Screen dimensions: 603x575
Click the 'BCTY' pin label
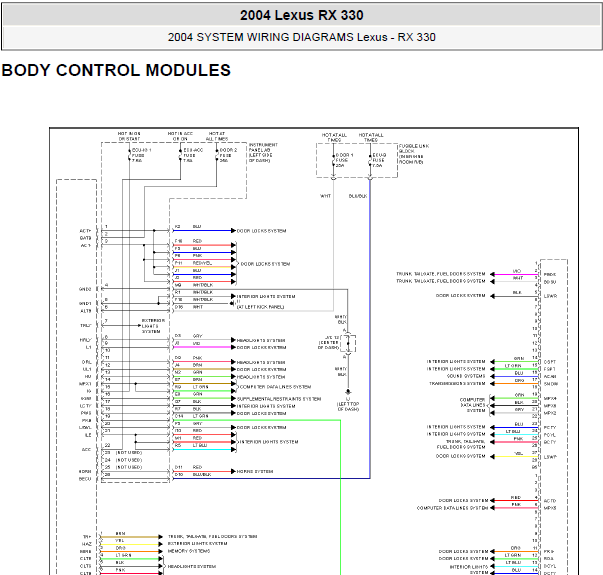coord(550,442)
